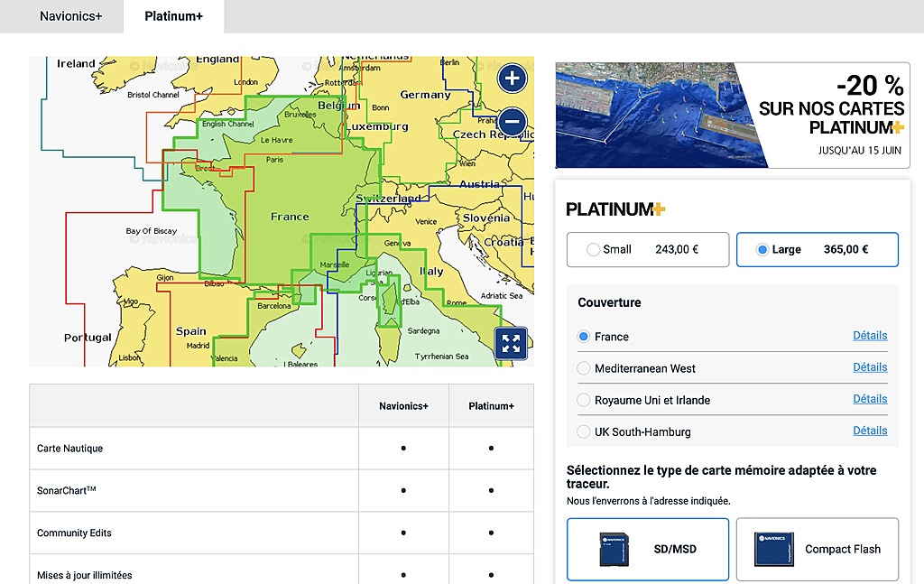Click the Navionics+ column header in table
This screenshot has width=924, height=584.
pos(403,406)
